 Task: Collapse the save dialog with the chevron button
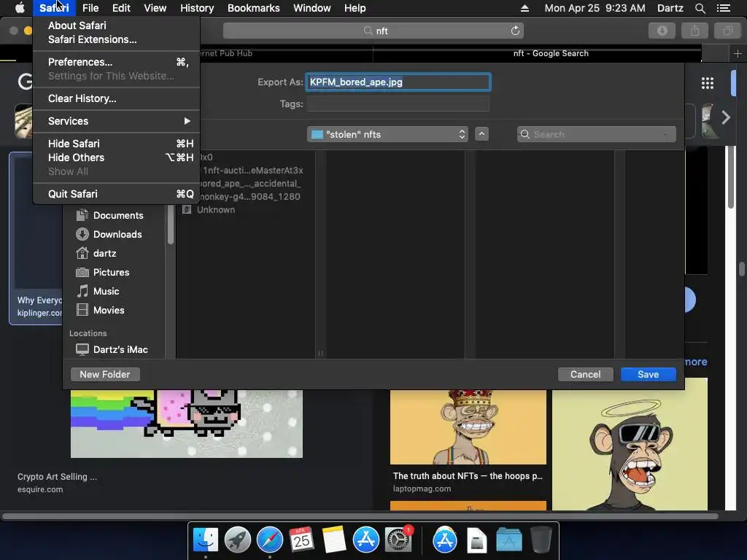click(481, 134)
